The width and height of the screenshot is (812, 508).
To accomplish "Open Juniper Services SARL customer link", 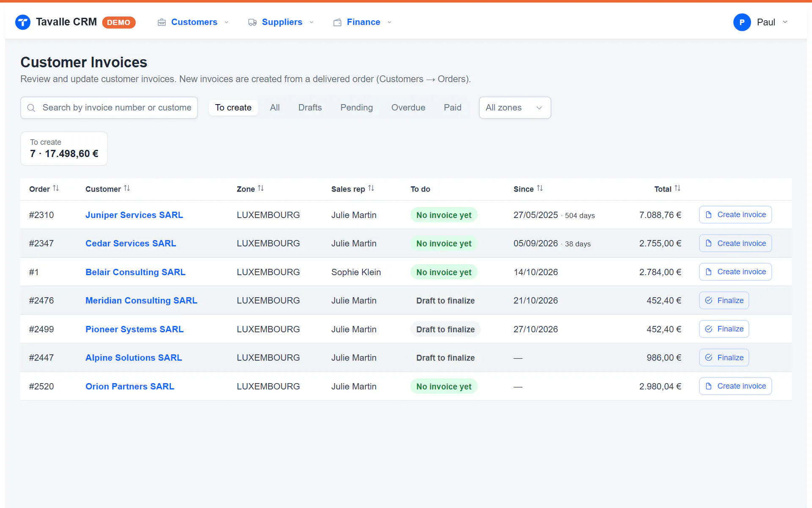I will coord(134,215).
